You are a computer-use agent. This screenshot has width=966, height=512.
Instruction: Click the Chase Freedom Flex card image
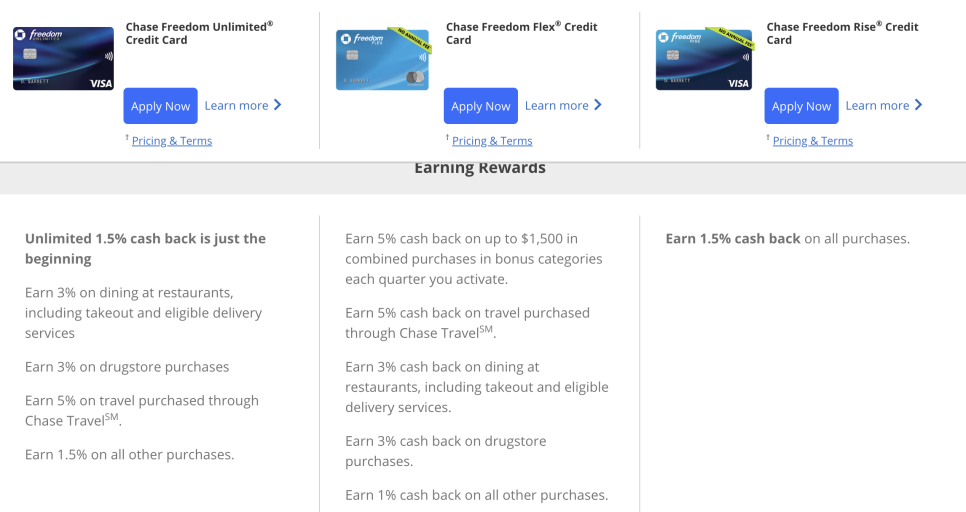coord(383,59)
